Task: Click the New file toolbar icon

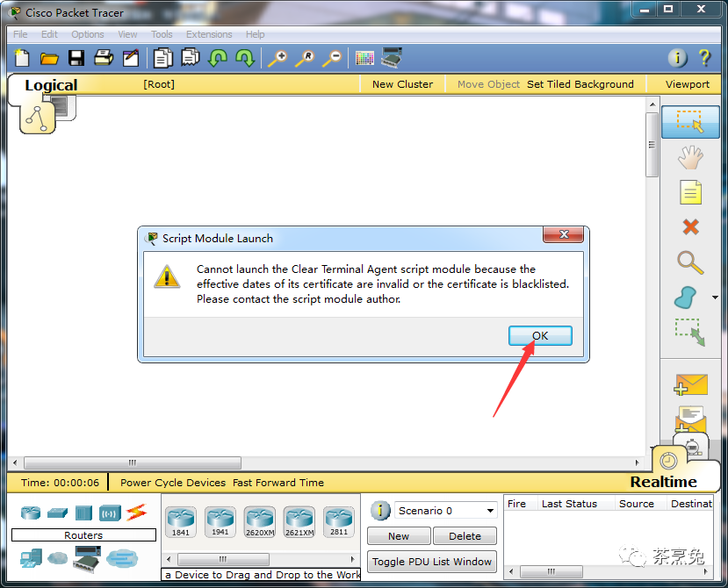Action: [x=21, y=58]
